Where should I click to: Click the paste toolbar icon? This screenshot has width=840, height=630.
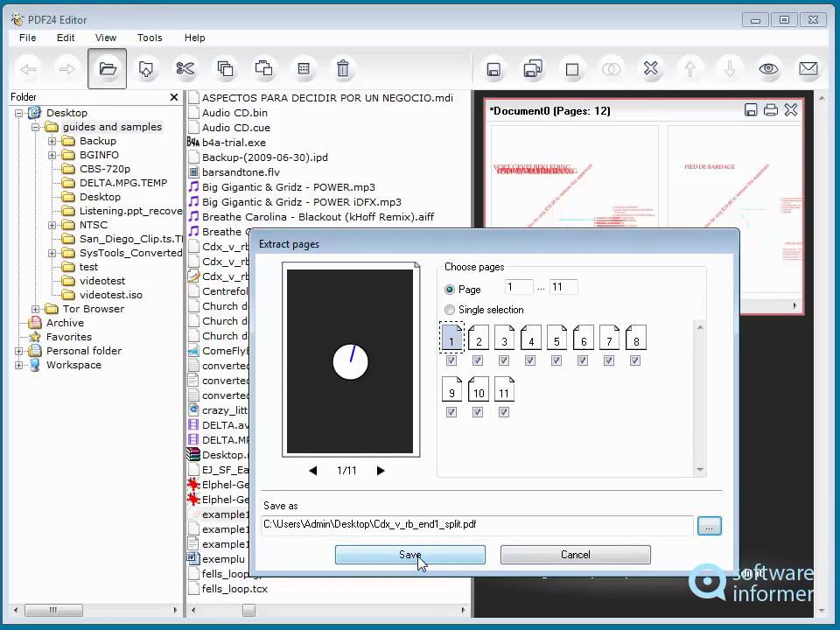[264, 68]
